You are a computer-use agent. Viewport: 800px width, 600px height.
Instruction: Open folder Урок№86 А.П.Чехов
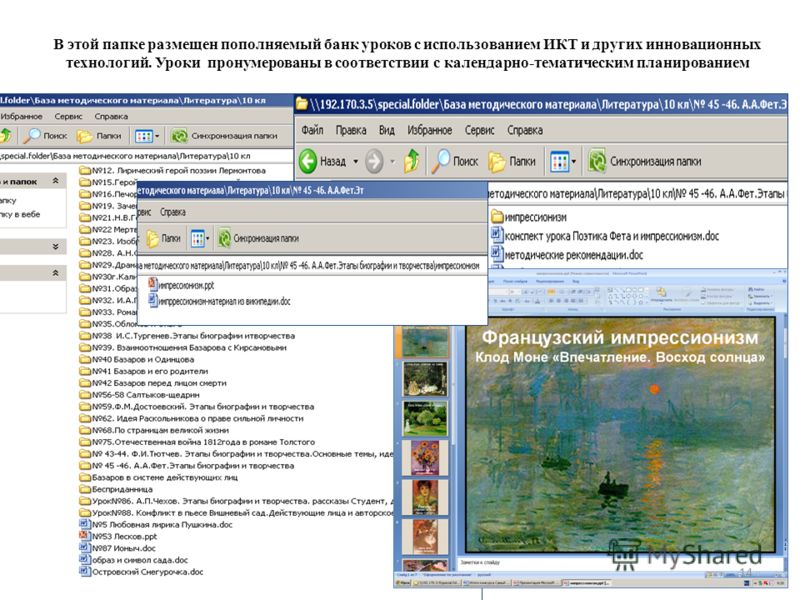pos(236,501)
